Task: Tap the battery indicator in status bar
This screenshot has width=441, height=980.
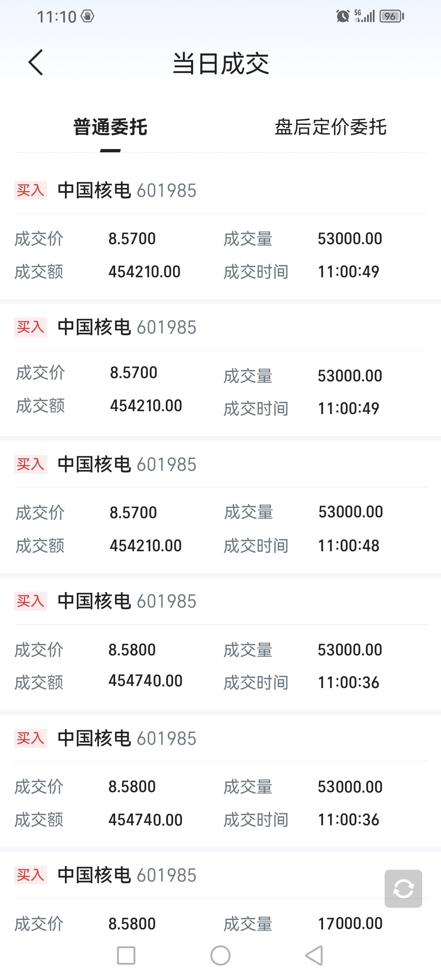Action: pyautogui.click(x=392, y=16)
